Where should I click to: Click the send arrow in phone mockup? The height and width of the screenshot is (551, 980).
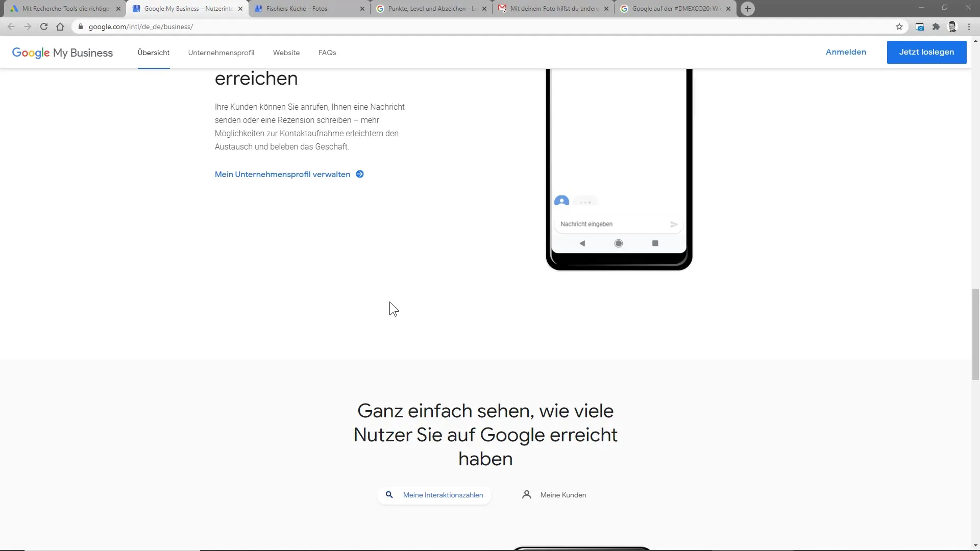tap(674, 224)
